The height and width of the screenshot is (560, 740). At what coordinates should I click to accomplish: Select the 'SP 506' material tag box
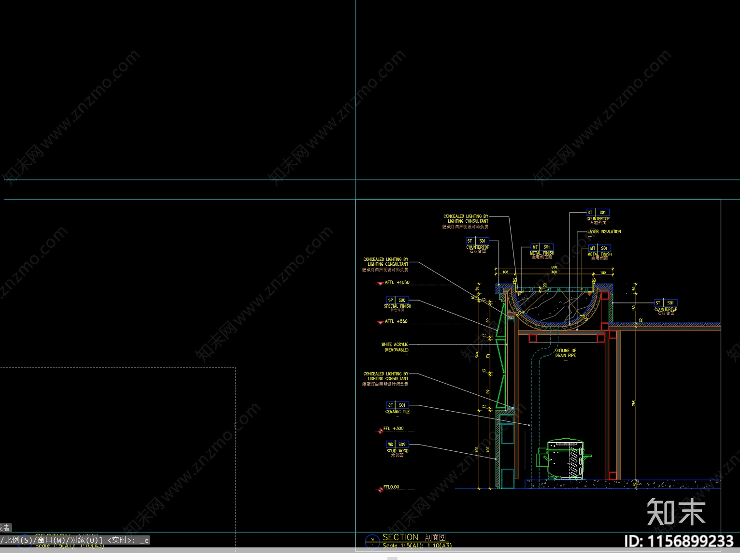coord(397,300)
